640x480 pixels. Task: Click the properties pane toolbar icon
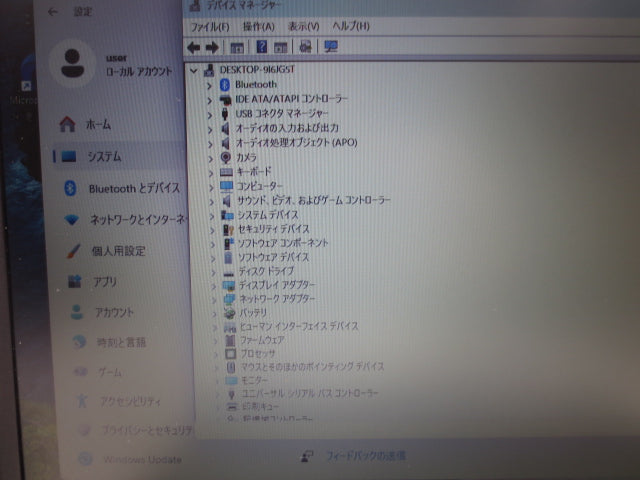click(x=280, y=47)
